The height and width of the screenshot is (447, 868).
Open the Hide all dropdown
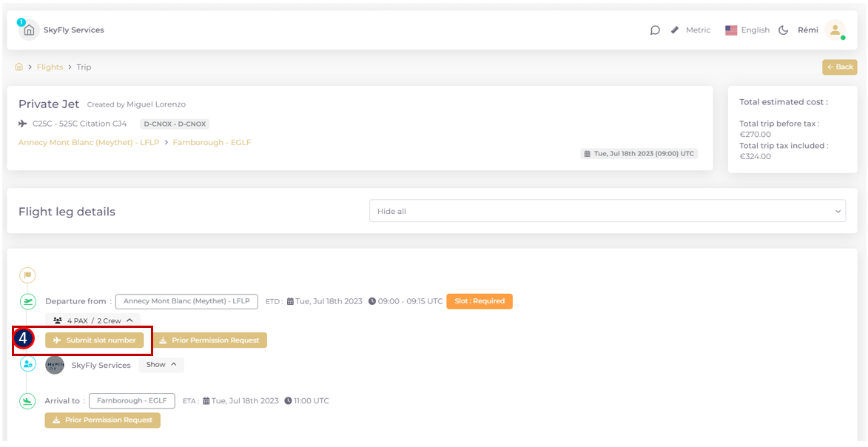click(607, 211)
